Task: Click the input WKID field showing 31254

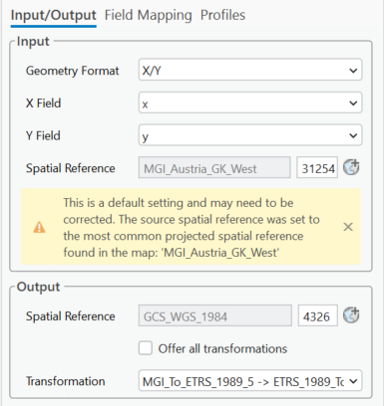Action: (317, 167)
